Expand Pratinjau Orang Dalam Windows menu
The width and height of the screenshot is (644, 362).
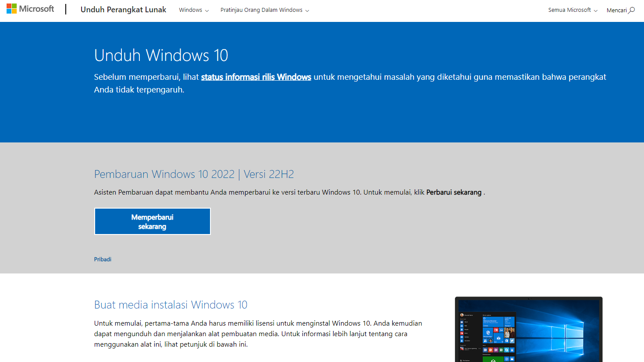tap(264, 10)
